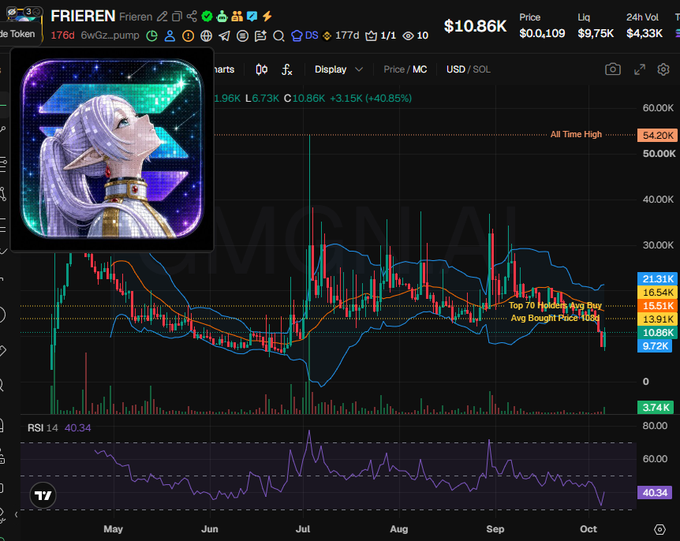The image size is (680, 541).
Task: Click the Top 70 Holders Avg Buy line label
Action: [x=555, y=305]
